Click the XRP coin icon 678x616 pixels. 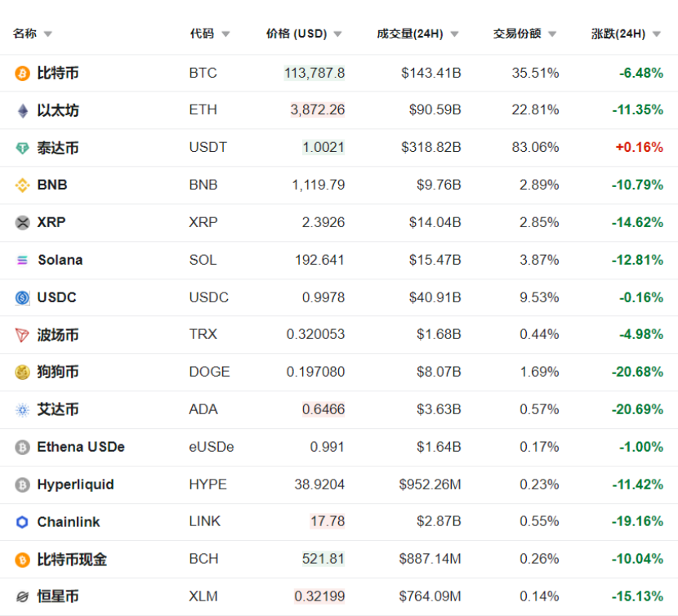click(22, 222)
